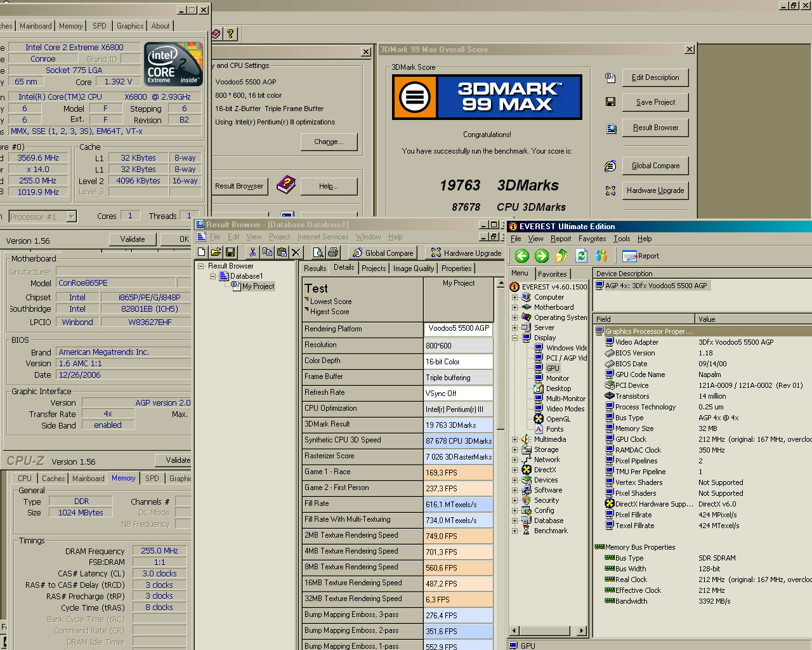812x650 pixels.
Task: Click EVEREST Up folder icon
Action: (561, 256)
